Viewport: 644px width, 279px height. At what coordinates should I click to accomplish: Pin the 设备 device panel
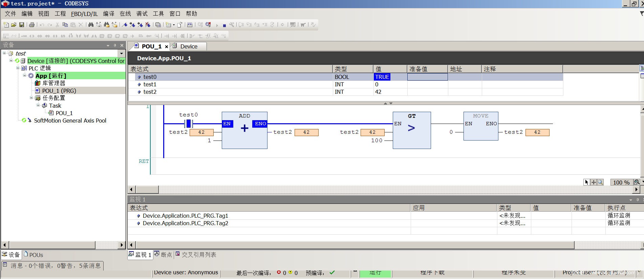click(x=115, y=45)
